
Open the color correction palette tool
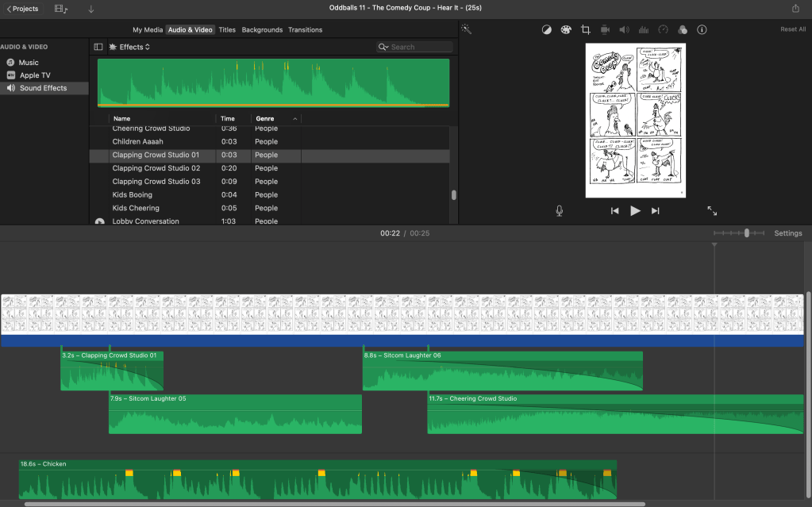coord(566,29)
